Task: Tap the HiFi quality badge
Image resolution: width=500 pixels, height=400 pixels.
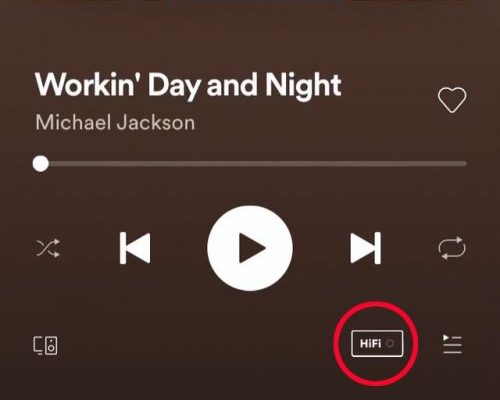Action: tap(377, 344)
